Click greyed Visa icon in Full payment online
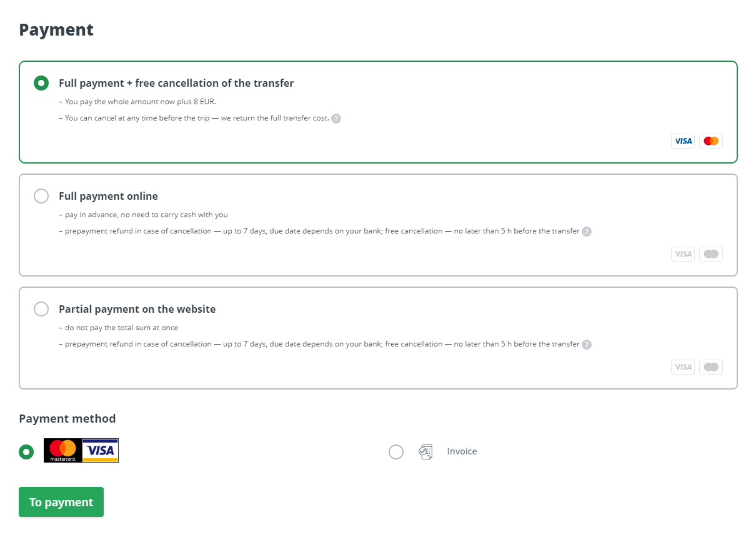Screen dimensions: 756x535 tap(683, 254)
